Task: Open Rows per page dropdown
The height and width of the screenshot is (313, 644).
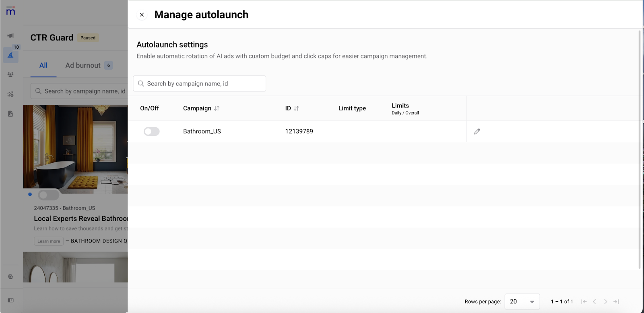Action: coord(522,301)
